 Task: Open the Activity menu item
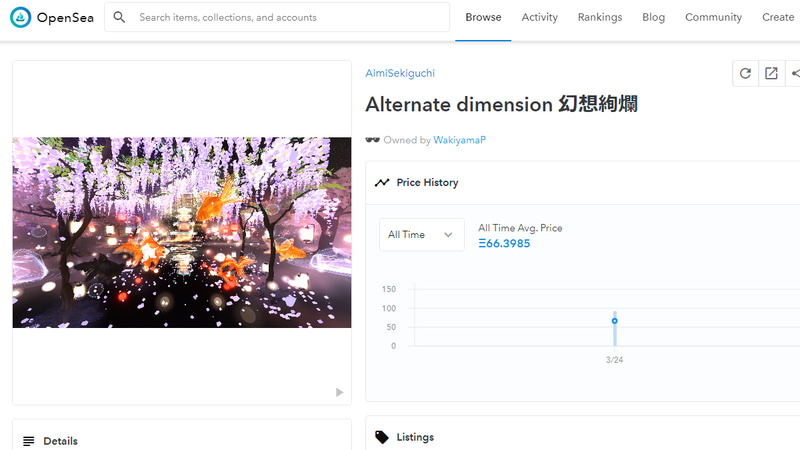(539, 17)
